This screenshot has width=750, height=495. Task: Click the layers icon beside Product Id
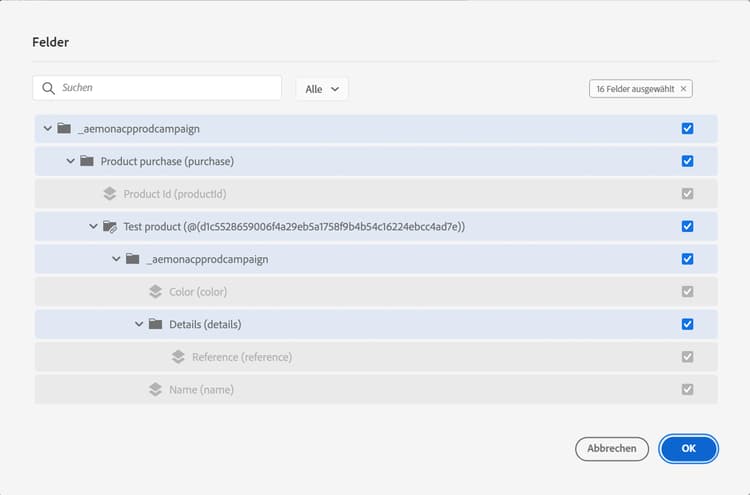tap(110, 194)
